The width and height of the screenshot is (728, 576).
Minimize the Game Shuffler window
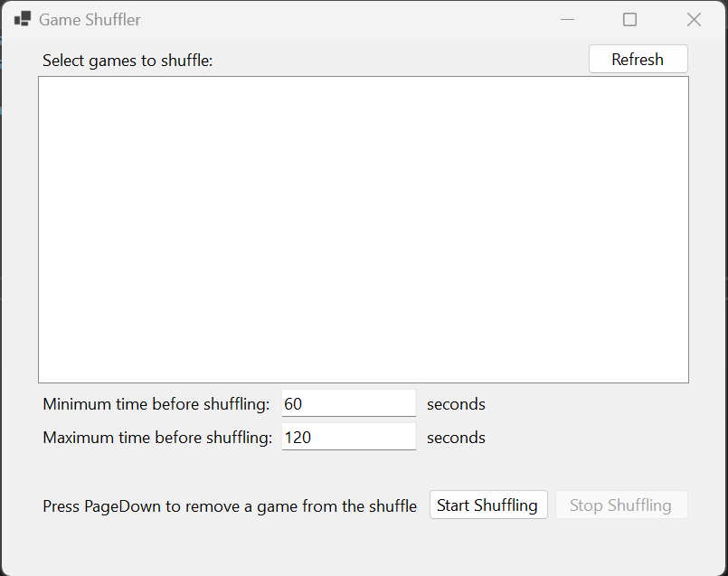pyautogui.click(x=567, y=19)
